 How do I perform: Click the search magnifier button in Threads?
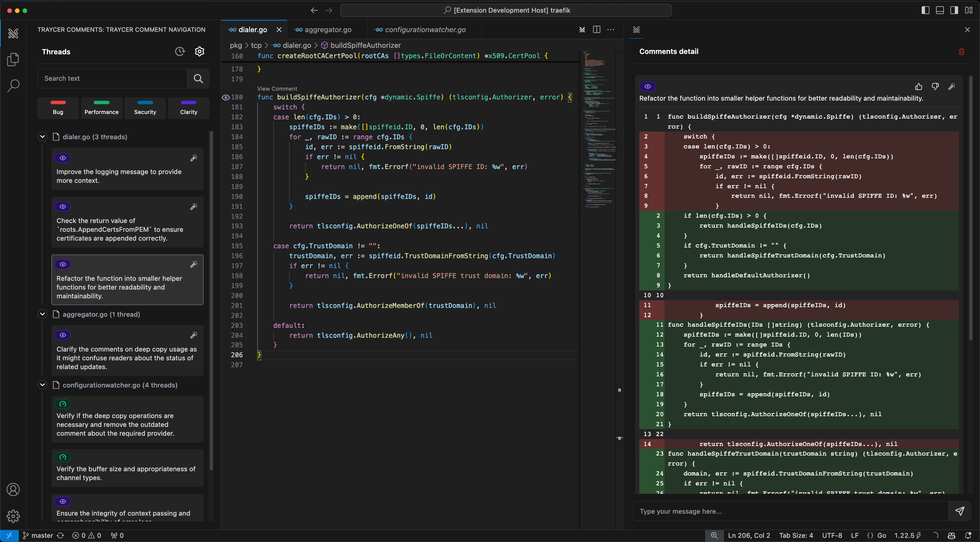point(198,78)
